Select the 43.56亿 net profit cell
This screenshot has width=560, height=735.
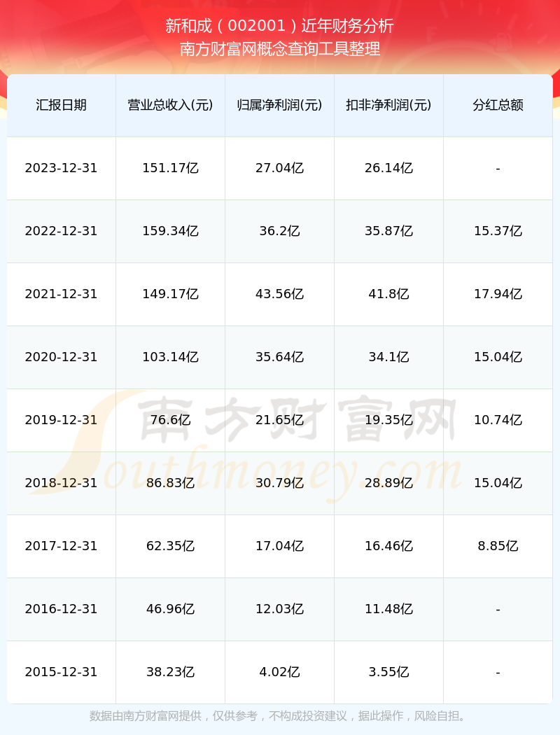point(280,294)
